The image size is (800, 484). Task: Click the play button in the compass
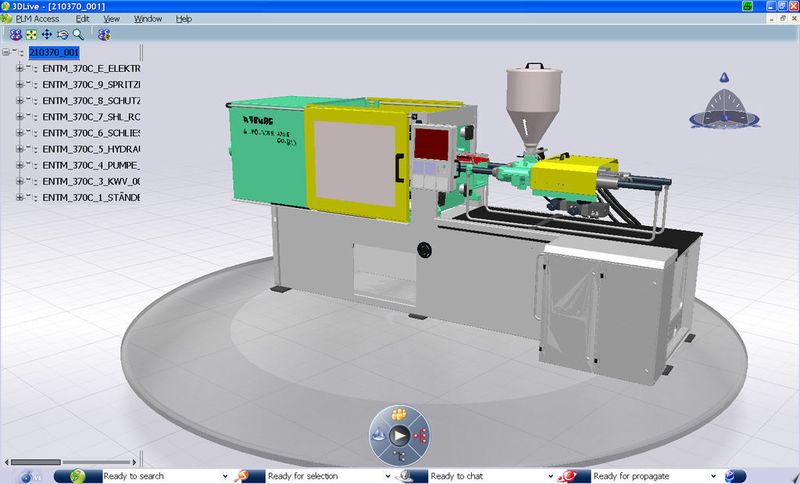click(x=399, y=436)
